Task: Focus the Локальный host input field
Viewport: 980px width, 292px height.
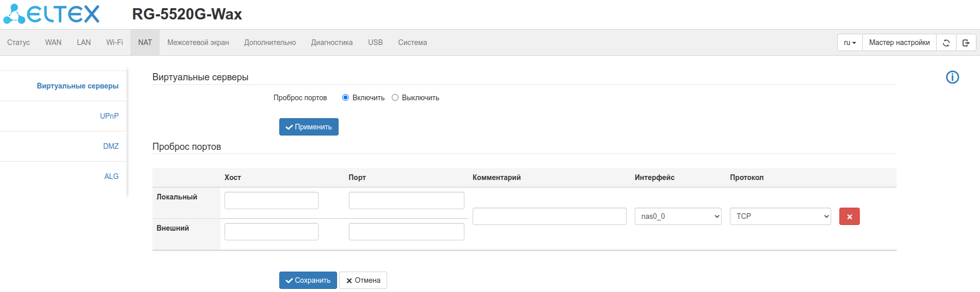Action: pos(271,200)
